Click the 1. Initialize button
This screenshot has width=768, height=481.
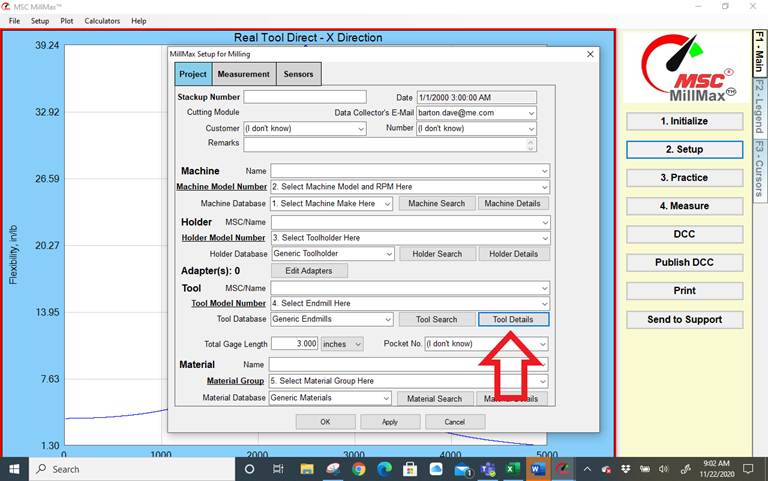684,121
